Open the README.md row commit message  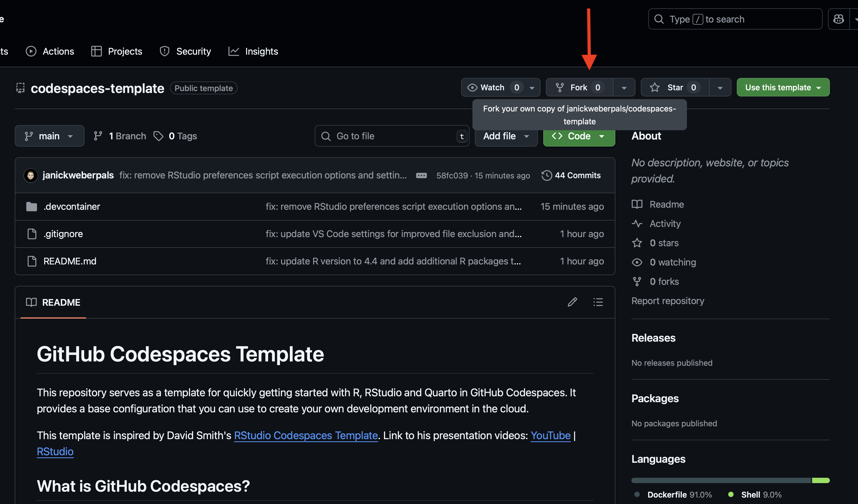[x=393, y=261]
